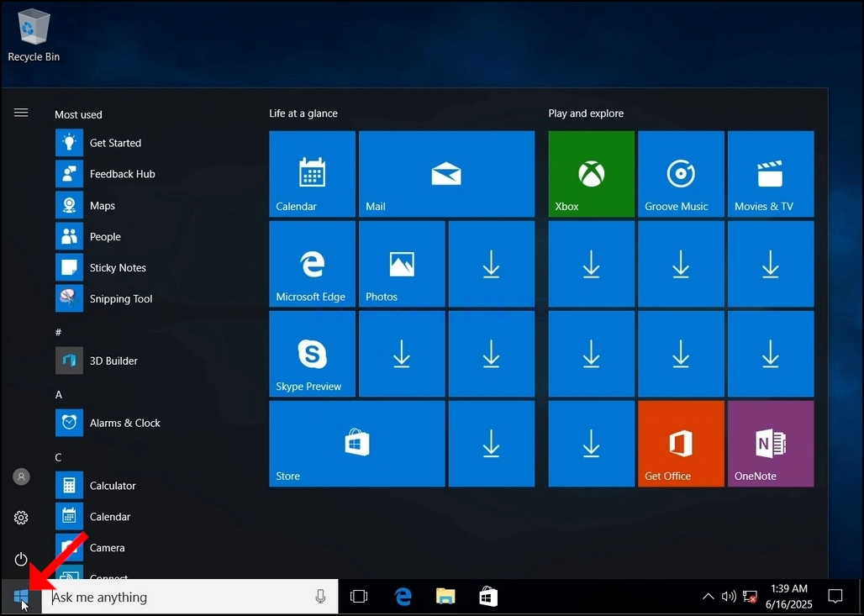The image size is (864, 616).
Task: Click the download tile below Movies & TV
Action: (771, 264)
